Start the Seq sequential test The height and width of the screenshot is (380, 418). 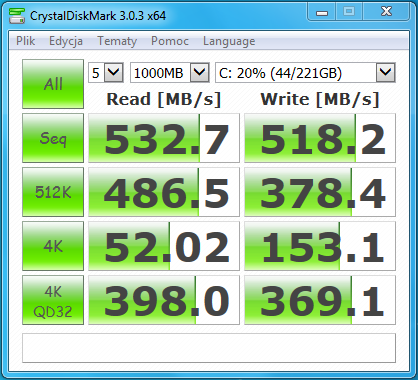click(53, 138)
